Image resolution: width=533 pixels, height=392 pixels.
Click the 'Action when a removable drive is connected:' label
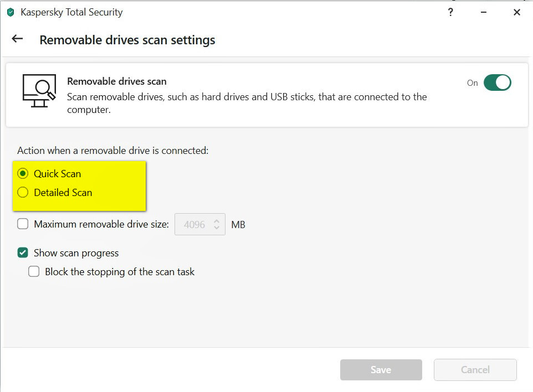click(113, 151)
